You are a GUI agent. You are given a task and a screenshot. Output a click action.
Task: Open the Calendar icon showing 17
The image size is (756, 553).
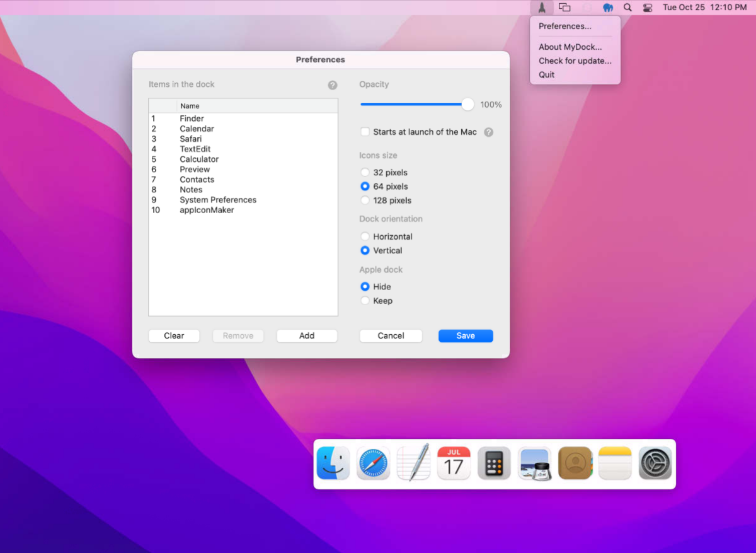pyautogui.click(x=454, y=463)
